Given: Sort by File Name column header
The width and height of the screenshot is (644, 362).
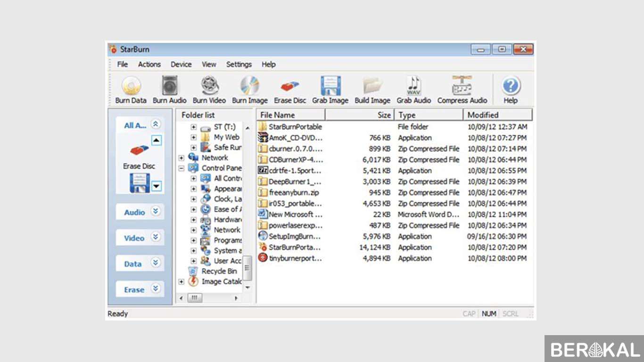Looking at the screenshot, I should point(291,115).
